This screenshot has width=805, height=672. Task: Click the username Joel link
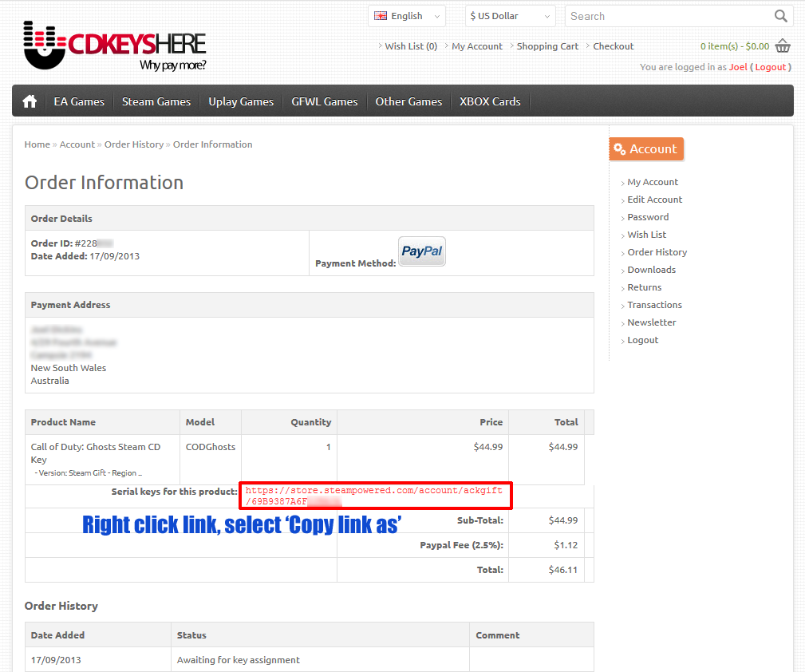[x=738, y=67]
